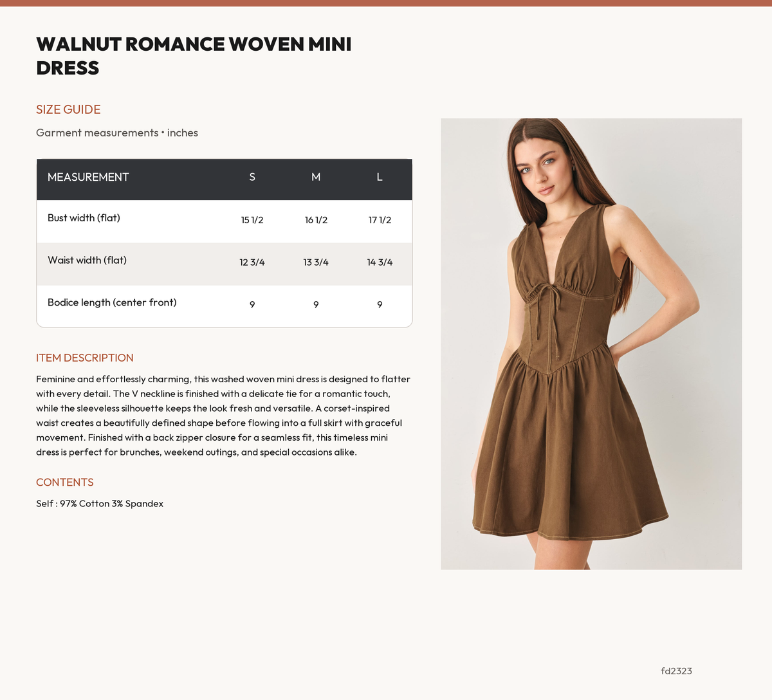Select the M size column header

(x=316, y=177)
